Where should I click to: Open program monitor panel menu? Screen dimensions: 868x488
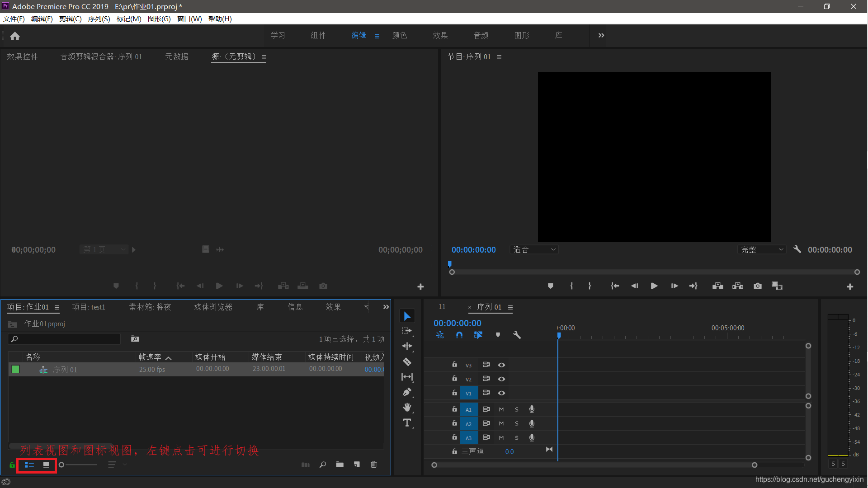pos(499,57)
